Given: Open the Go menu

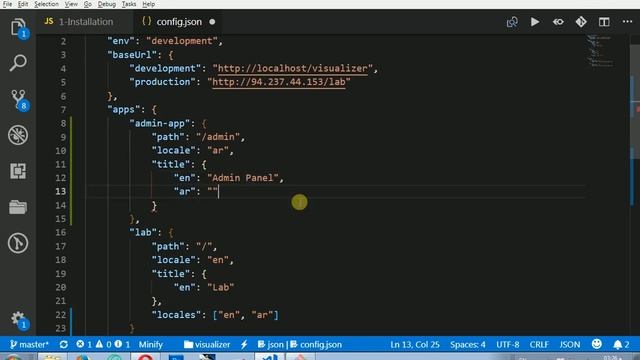Looking at the screenshot, I should point(88,4).
